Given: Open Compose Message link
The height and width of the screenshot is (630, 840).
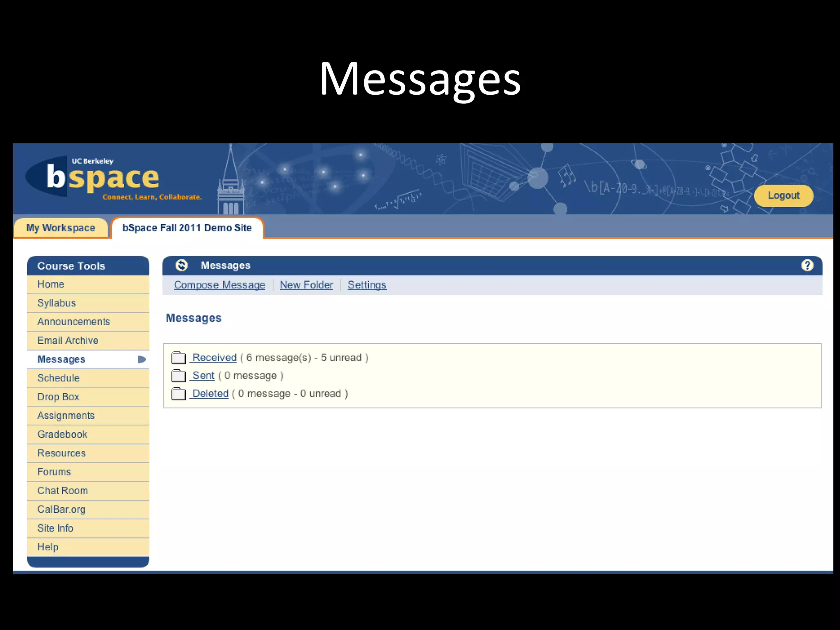Looking at the screenshot, I should [x=219, y=285].
